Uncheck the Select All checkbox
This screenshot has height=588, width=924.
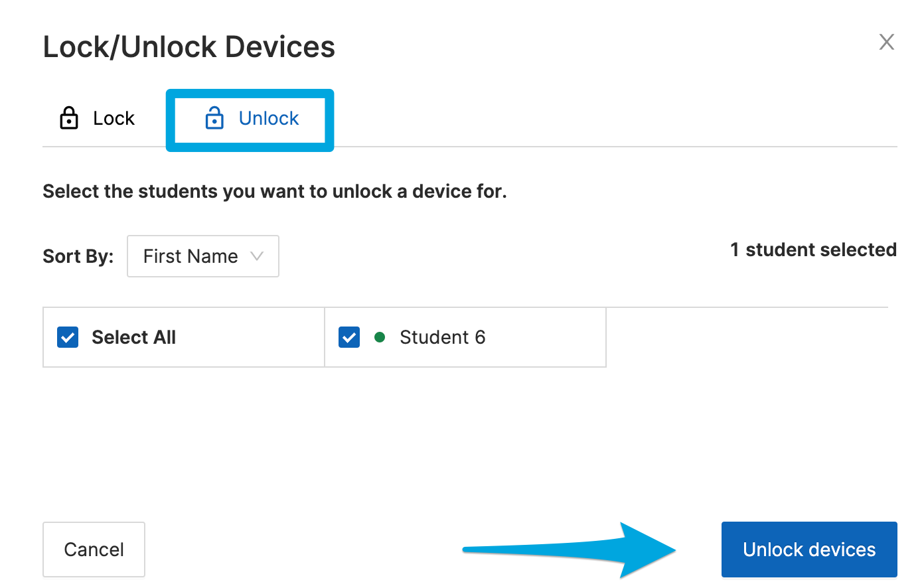68,337
